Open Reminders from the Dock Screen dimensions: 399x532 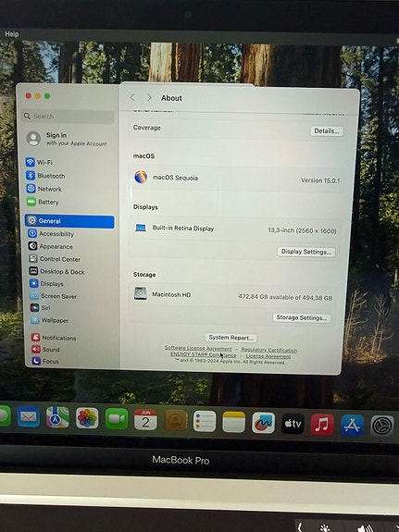pyautogui.click(x=205, y=421)
